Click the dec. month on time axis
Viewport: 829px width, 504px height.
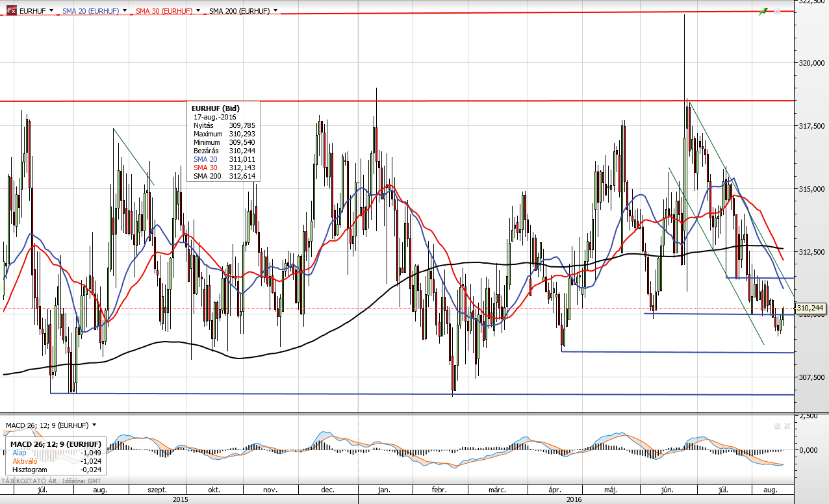(327, 490)
